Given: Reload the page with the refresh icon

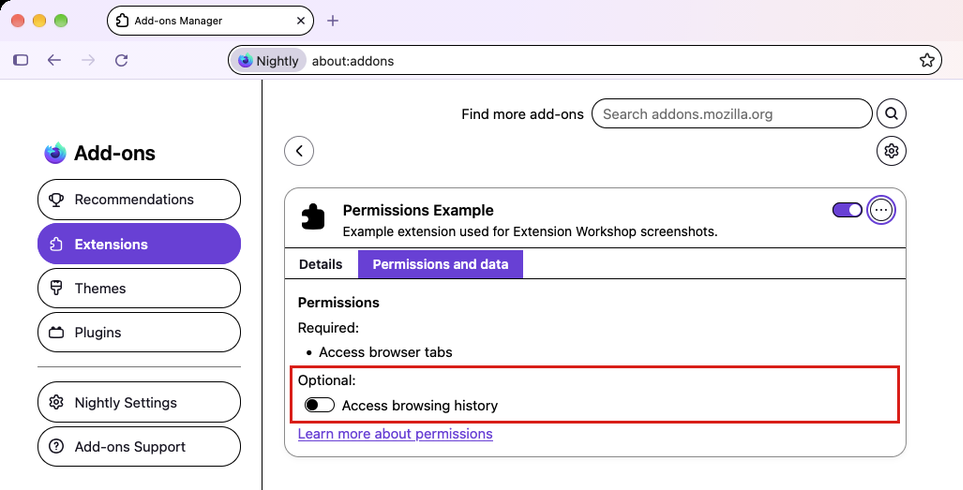Looking at the screenshot, I should point(122,60).
